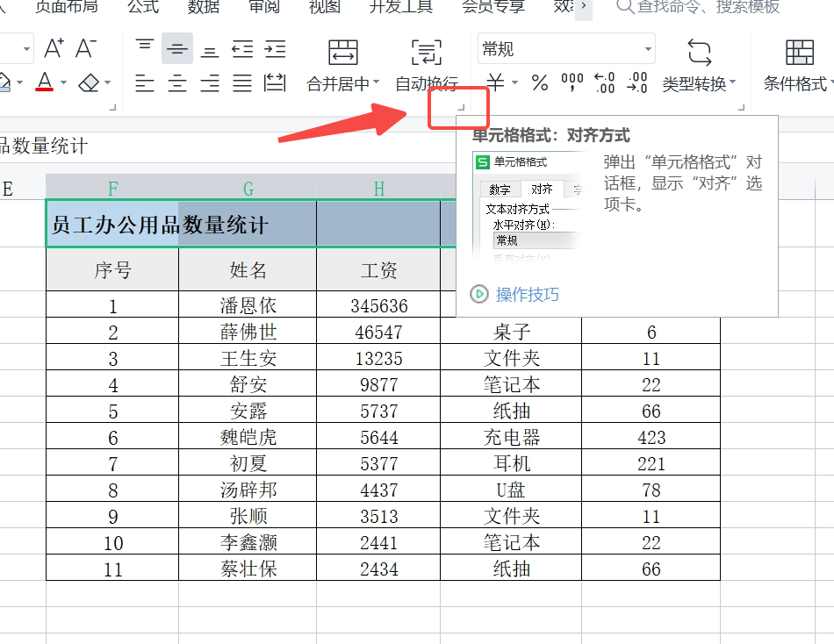Select cell containing 充电器
834x644 pixels.
(x=511, y=437)
